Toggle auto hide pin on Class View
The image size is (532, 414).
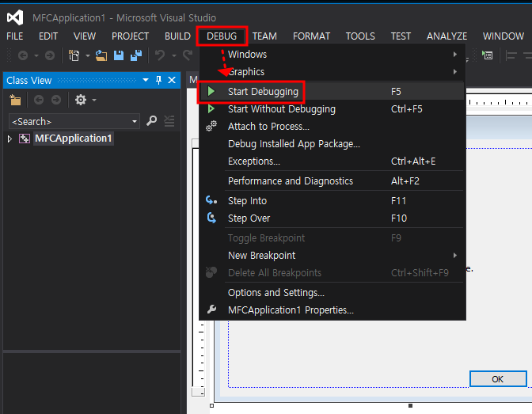tap(158, 80)
